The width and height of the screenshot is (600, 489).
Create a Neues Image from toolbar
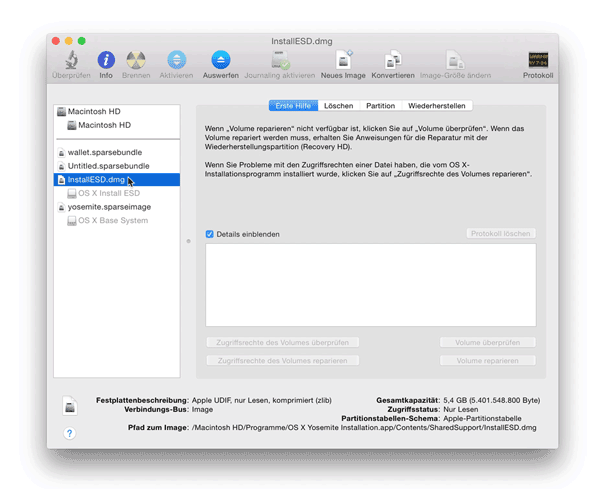tap(343, 60)
